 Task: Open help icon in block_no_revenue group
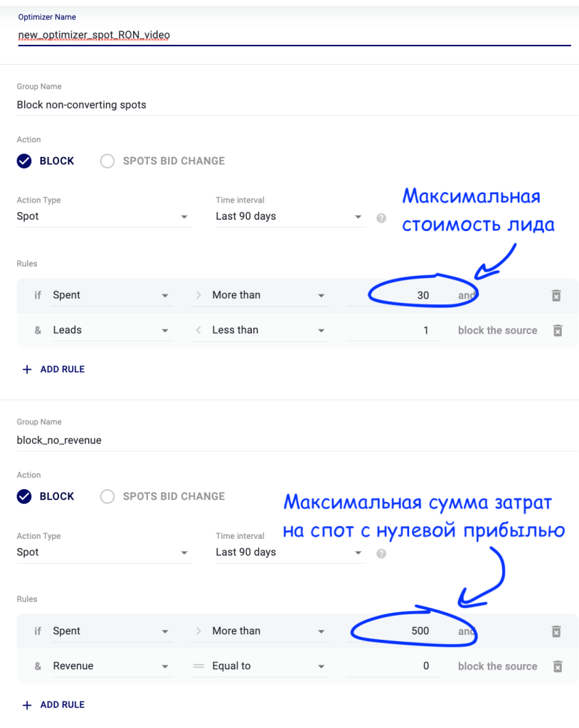point(381,553)
